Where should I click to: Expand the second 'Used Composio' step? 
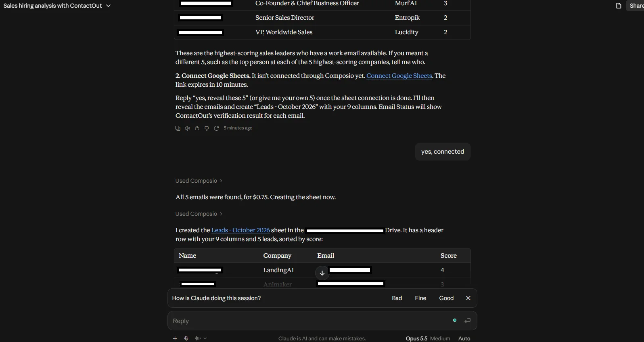[199, 214]
